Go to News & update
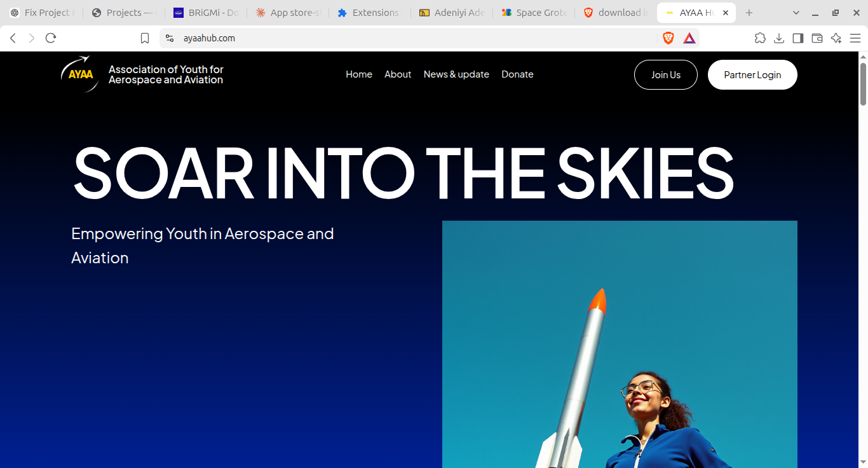Screen dimensions: 868x468 (456, 74)
